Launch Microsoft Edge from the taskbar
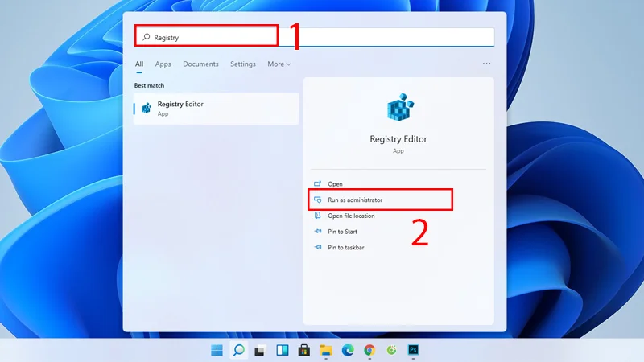The height and width of the screenshot is (362, 644). [348, 350]
